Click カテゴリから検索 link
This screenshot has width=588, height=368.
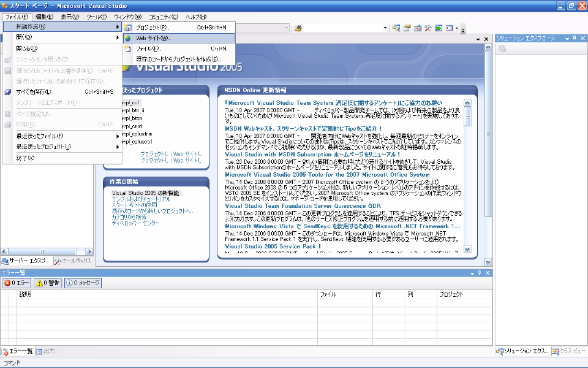pos(129,217)
